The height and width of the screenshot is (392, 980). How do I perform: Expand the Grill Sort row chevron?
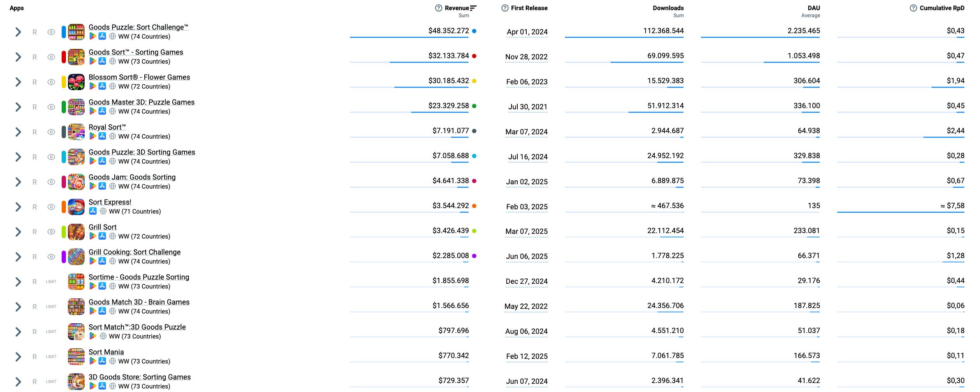click(18, 232)
